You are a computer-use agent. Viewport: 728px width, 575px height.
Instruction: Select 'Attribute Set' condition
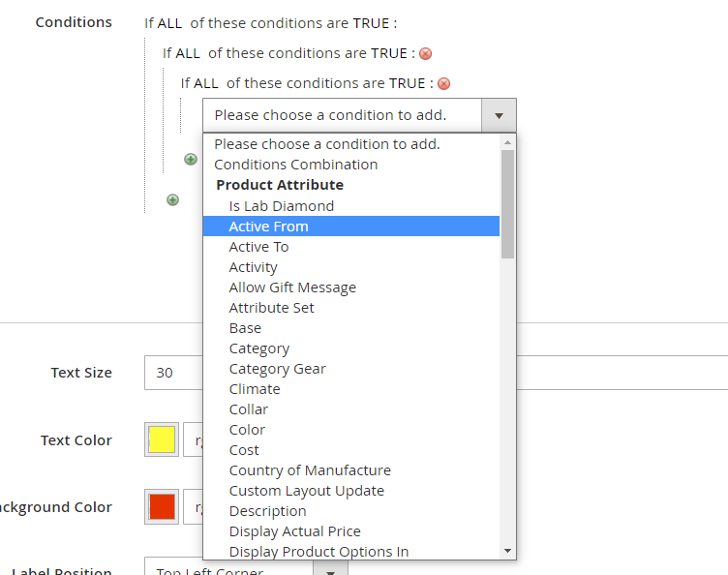[x=271, y=308]
